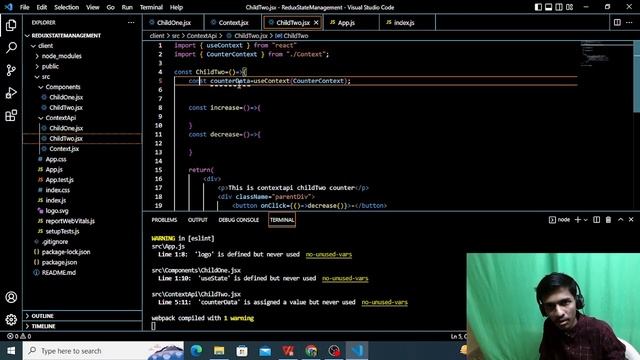Click the VS Code taskbar icon
640x360 pixels.
point(357,351)
